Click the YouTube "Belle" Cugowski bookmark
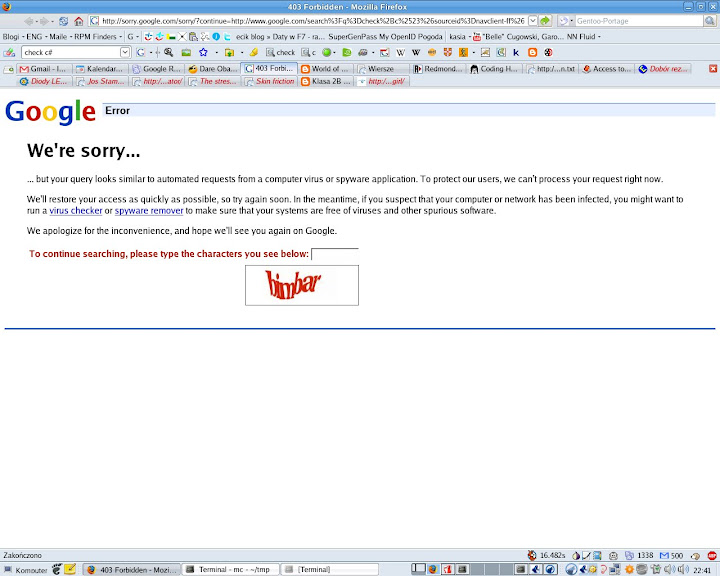This screenshot has width=720, height=576. coord(518,37)
